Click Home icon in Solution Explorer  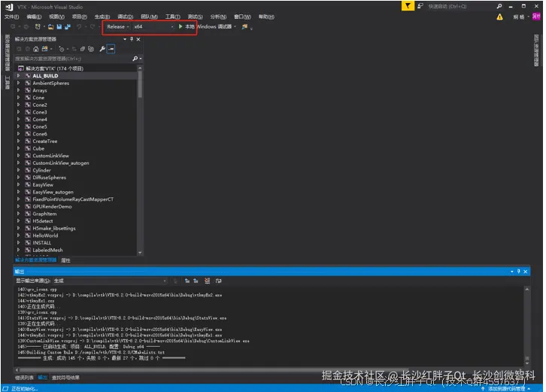coord(35,49)
